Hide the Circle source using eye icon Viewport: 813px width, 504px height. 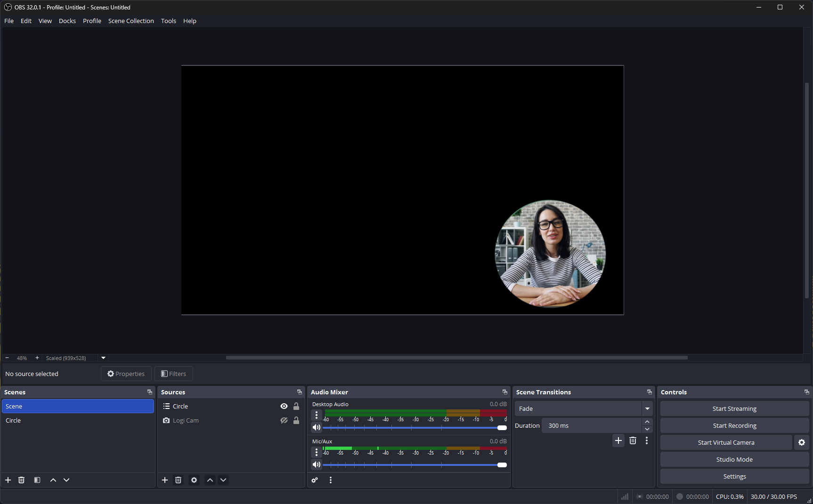pyautogui.click(x=284, y=406)
